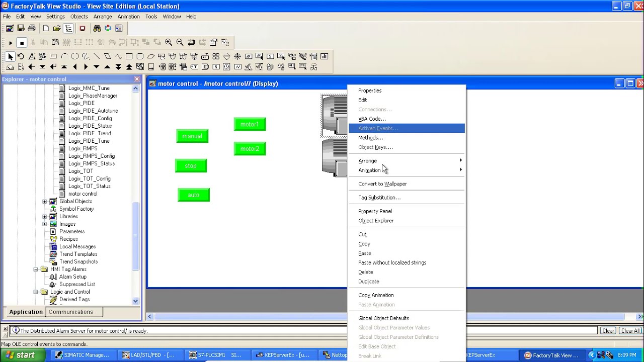Click the red Stop square toolbar icon
This screenshot has width=644, height=362.
(x=83, y=28)
